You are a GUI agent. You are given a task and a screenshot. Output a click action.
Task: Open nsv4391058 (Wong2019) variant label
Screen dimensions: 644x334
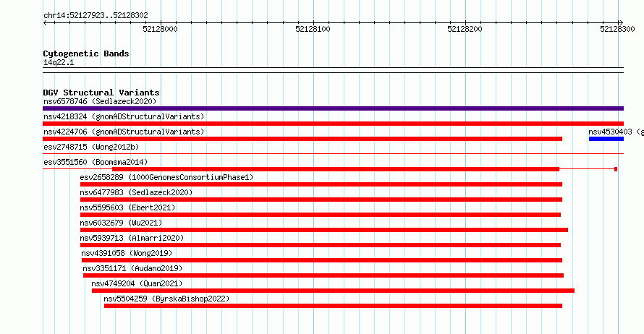pyautogui.click(x=127, y=253)
